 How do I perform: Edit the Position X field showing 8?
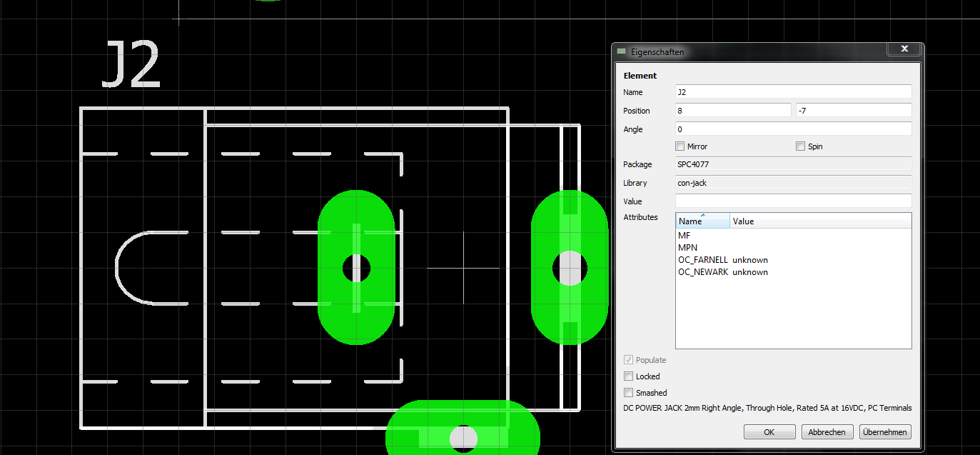click(733, 111)
